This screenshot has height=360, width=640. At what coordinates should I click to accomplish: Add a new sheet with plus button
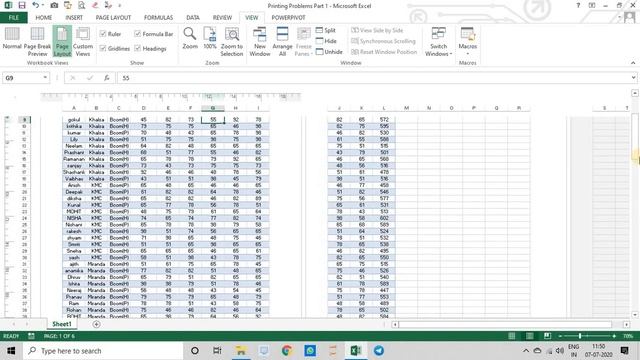point(96,324)
